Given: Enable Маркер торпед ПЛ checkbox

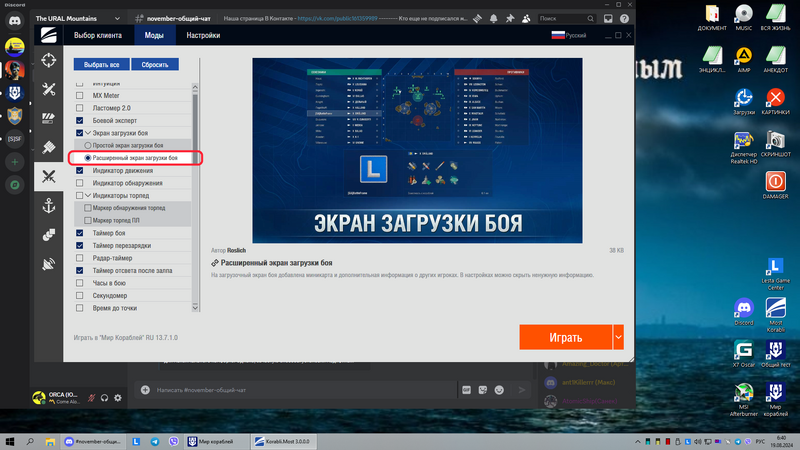Looking at the screenshot, I should pos(88,220).
